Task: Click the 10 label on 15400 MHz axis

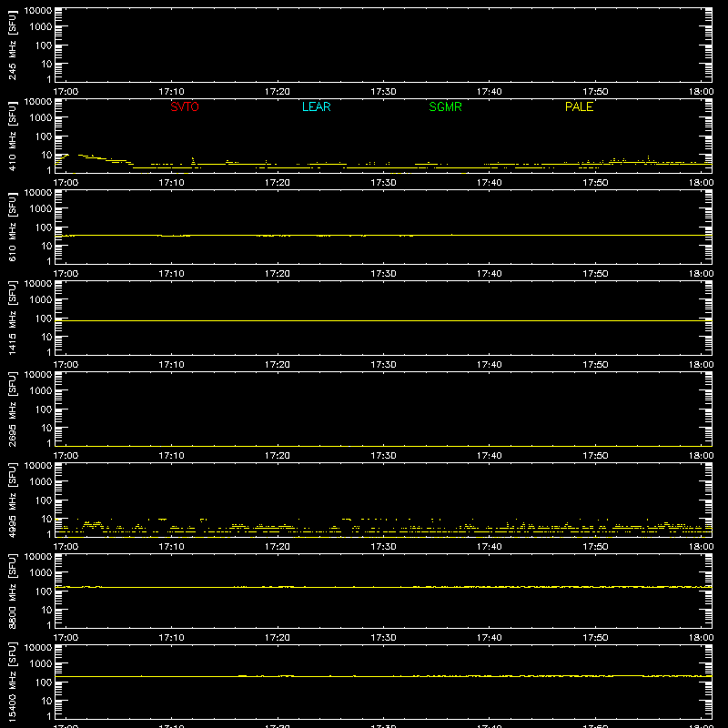Action: pyautogui.click(x=46, y=701)
